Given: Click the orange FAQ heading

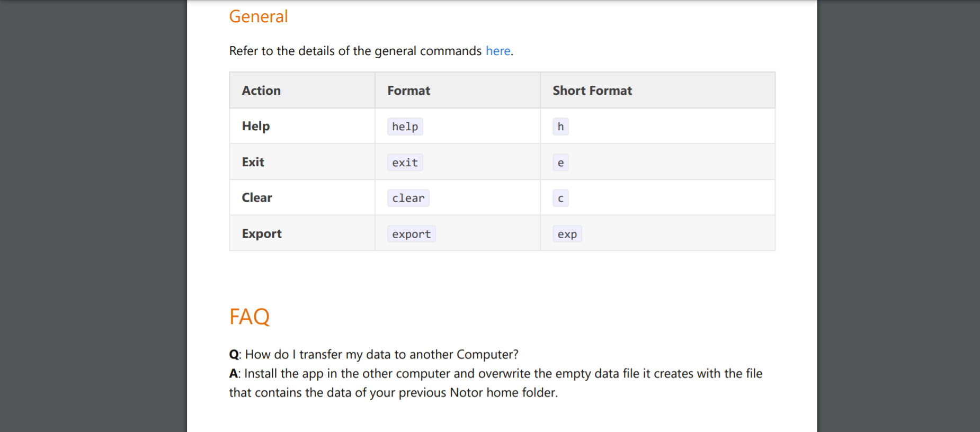Looking at the screenshot, I should [x=250, y=317].
